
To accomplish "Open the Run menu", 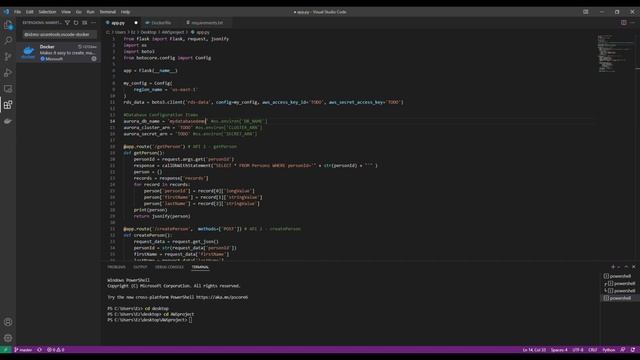I will [91, 12].
